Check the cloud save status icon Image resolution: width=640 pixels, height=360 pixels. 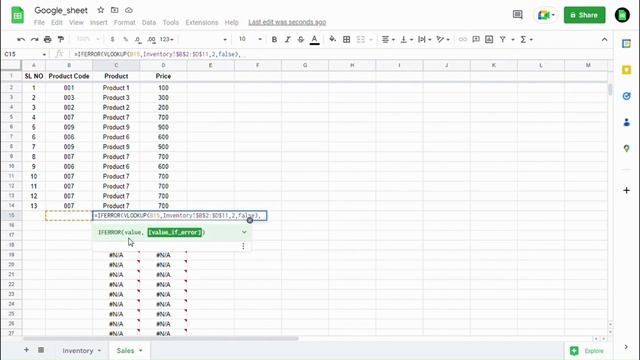click(129, 10)
